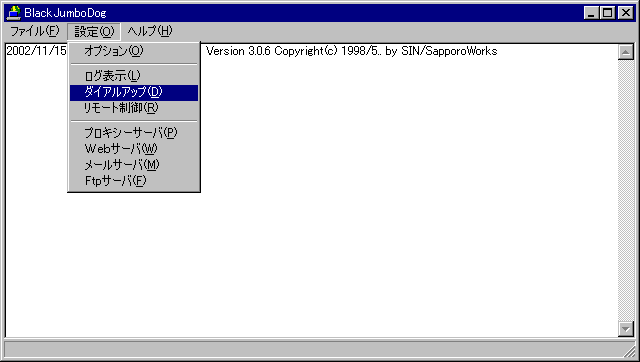This screenshot has width=640, height=362.
Task: Open the ファイル(F) menu
Action: pos(34,31)
